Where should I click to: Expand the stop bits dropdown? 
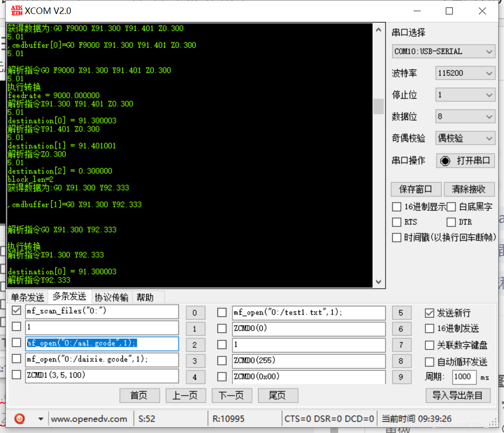(465, 95)
